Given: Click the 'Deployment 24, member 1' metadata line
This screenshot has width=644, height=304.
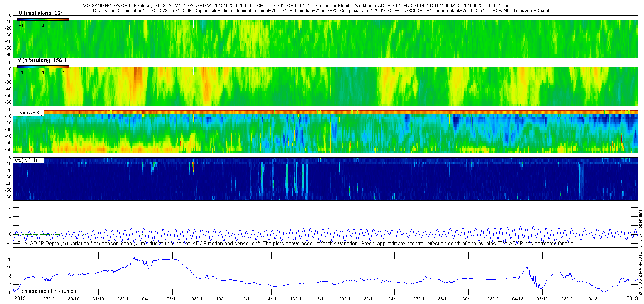Looking at the screenshot, I should click(325, 11).
